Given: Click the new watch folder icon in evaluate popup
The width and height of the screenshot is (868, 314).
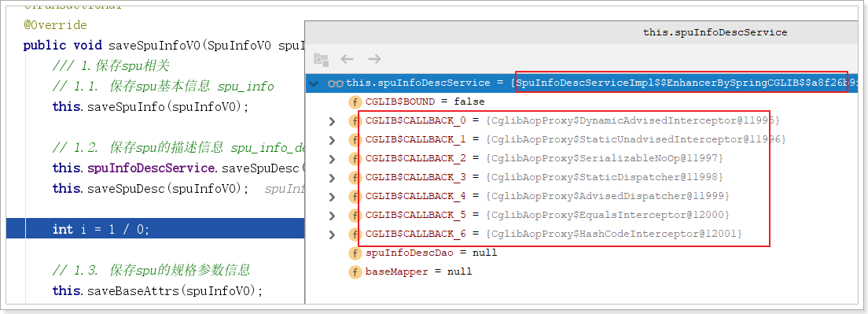Looking at the screenshot, I should [321, 59].
